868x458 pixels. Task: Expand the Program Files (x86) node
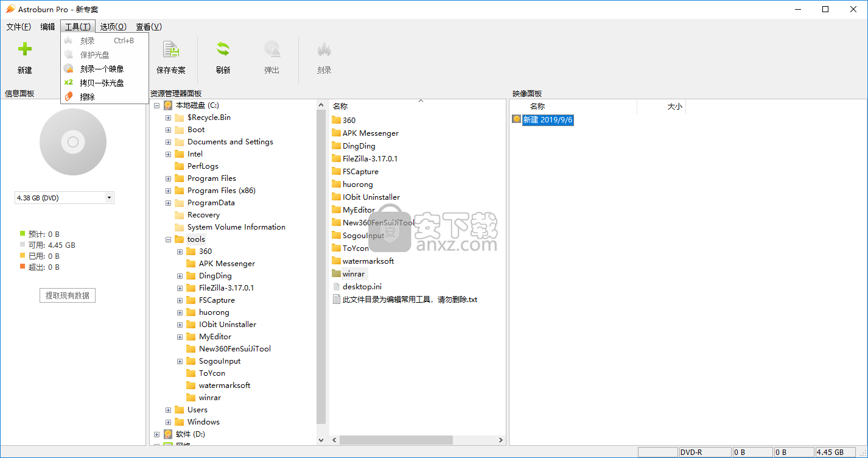pos(169,191)
